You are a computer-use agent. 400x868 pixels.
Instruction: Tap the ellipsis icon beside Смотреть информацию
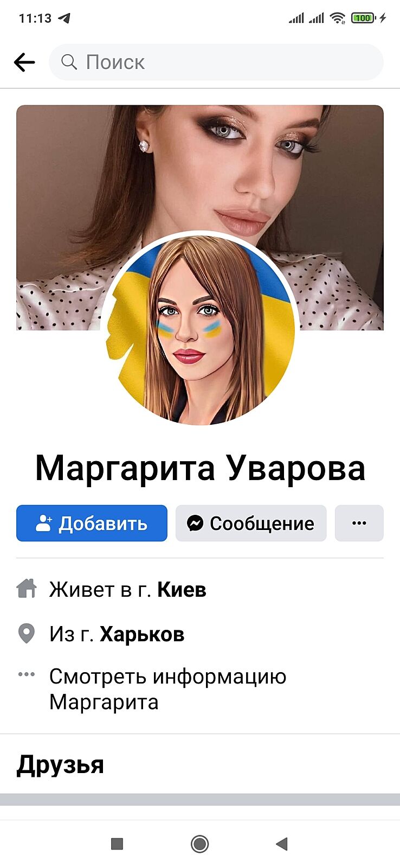coord(27,675)
